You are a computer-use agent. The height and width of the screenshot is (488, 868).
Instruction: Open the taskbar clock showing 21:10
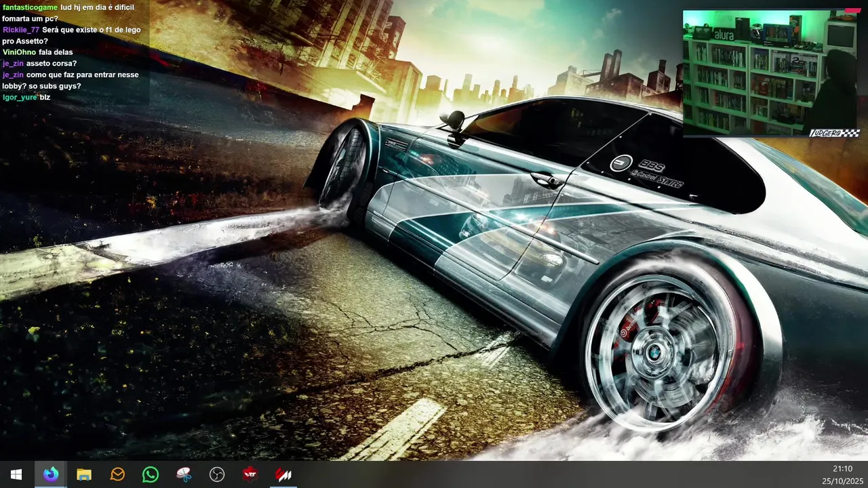tap(842, 468)
